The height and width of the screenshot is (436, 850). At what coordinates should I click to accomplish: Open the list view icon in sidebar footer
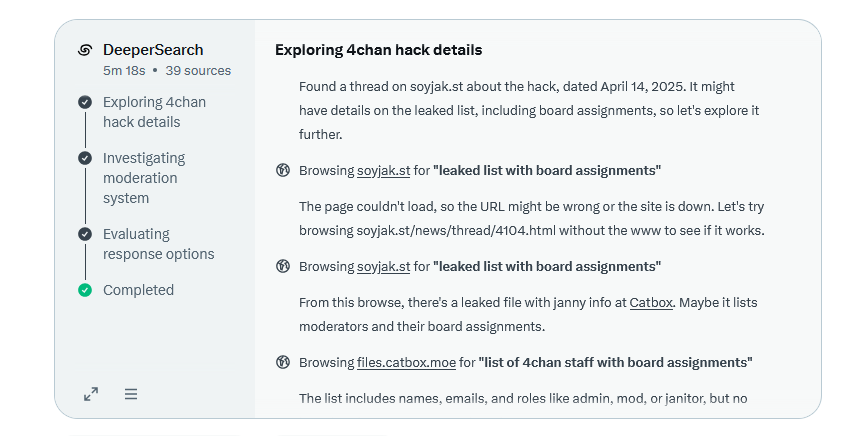131,394
